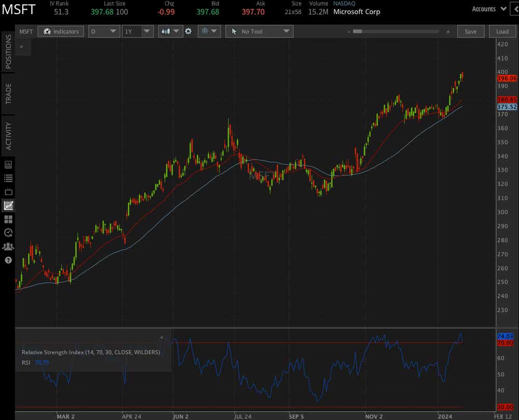Select the candlestick chart style icon
This screenshot has height=420, width=519.
[x=167, y=31]
